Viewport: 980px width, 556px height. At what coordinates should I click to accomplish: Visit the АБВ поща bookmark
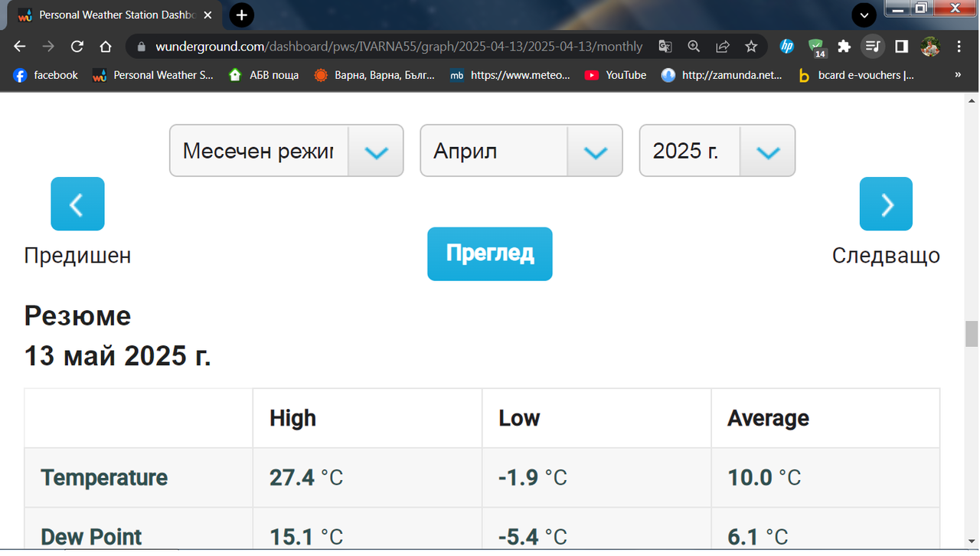coord(263,75)
